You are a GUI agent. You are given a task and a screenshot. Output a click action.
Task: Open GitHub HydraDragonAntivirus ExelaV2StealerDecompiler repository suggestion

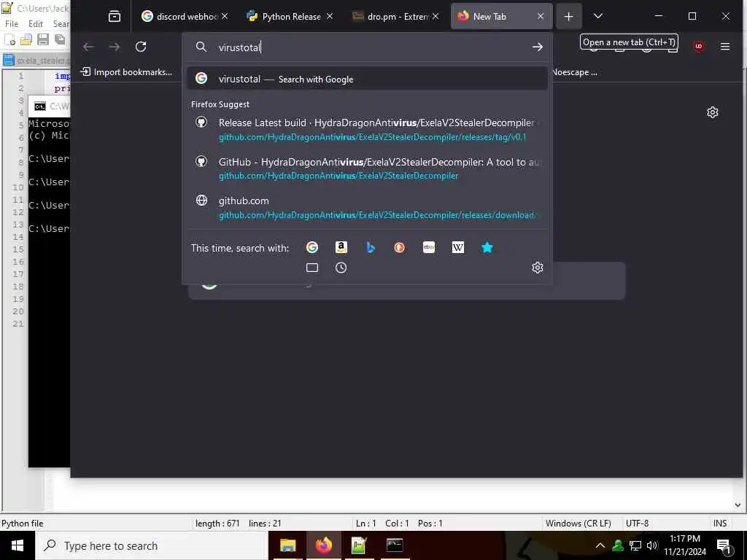pyautogui.click(x=367, y=168)
